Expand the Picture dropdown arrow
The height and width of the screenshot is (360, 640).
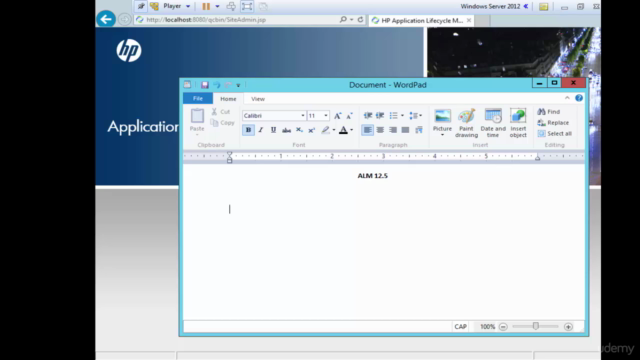pyautogui.click(x=442, y=135)
